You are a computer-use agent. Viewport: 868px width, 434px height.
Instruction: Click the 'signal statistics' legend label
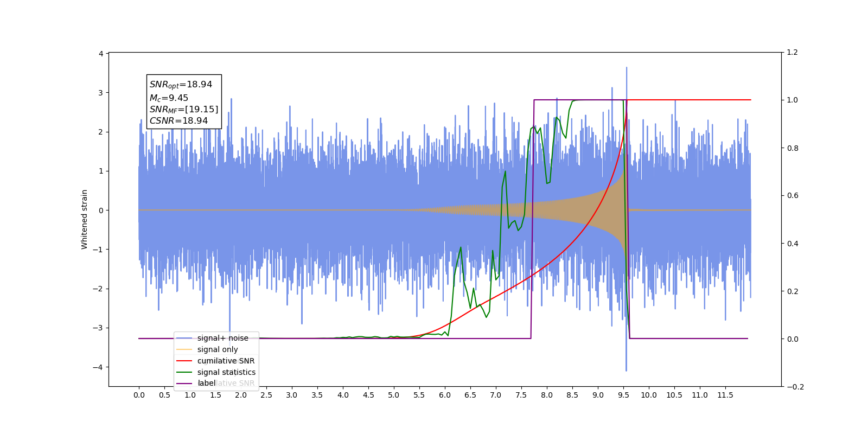[226, 372]
